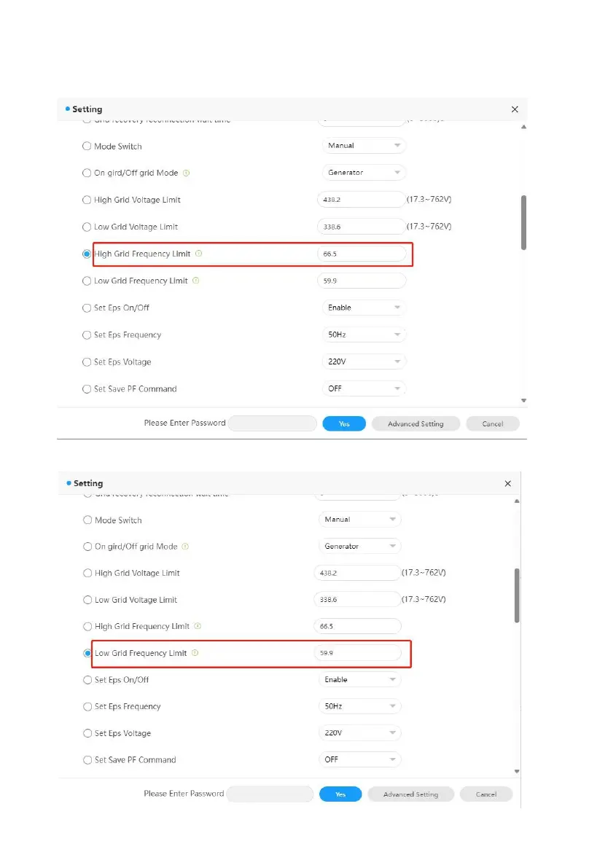Screen dimensions: 589x868
Task: Click password input field in bottom dialog
Action: coord(270,794)
